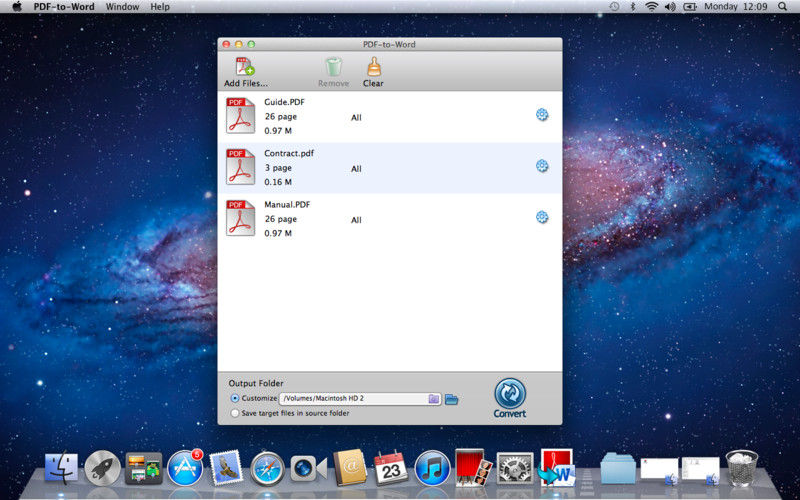800x500 pixels.
Task: Open Mission Control in the Dock
Action: click(144, 468)
